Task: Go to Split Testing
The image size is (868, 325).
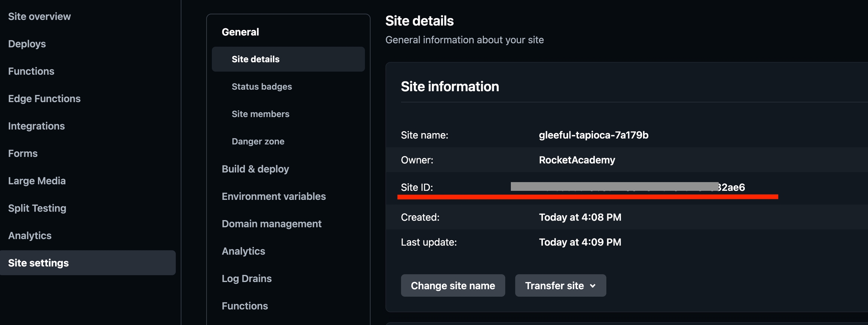Action: click(37, 208)
